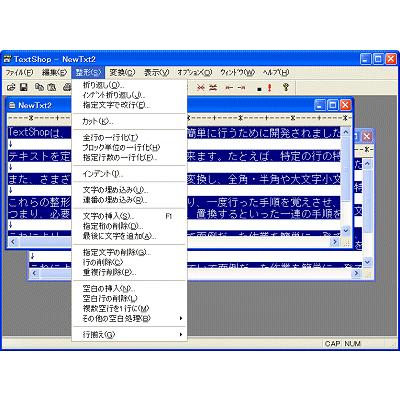Click the red exclamation mark toolbar icon
Viewport: 400px width, 400px height.
270,88
